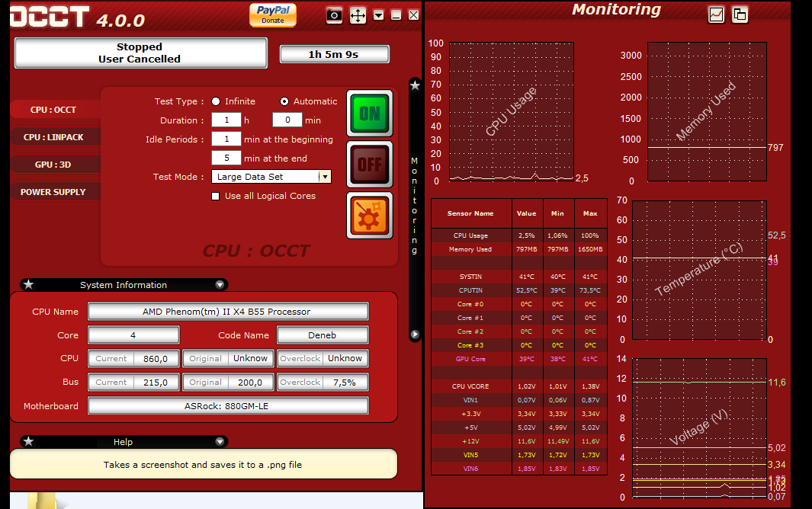
Task: Toggle the Monitoring panel arrow at bar bottom
Action: [x=415, y=335]
